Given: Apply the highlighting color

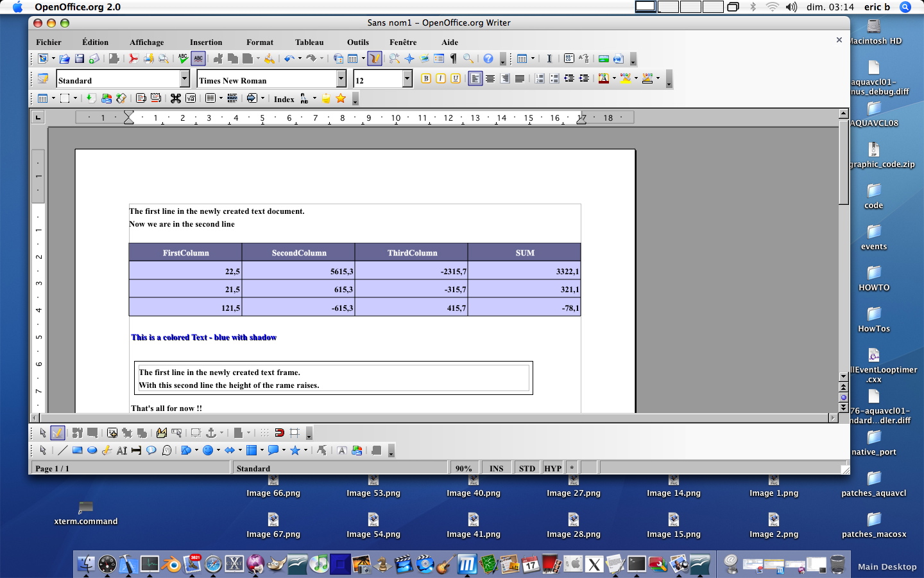Looking at the screenshot, I should tap(626, 79).
